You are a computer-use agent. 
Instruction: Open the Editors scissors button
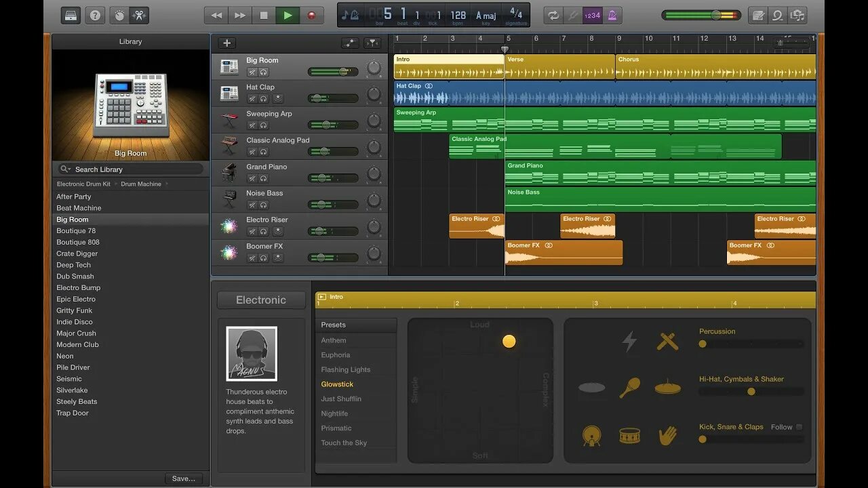tap(138, 15)
